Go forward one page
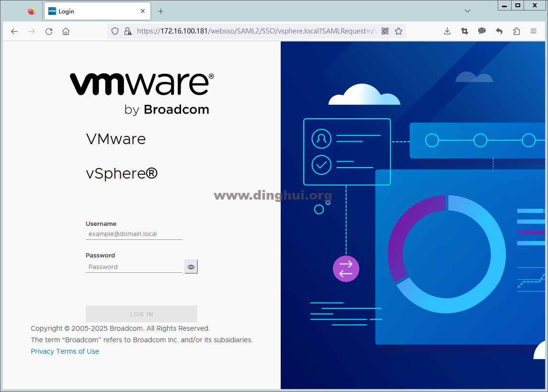 click(x=32, y=32)
